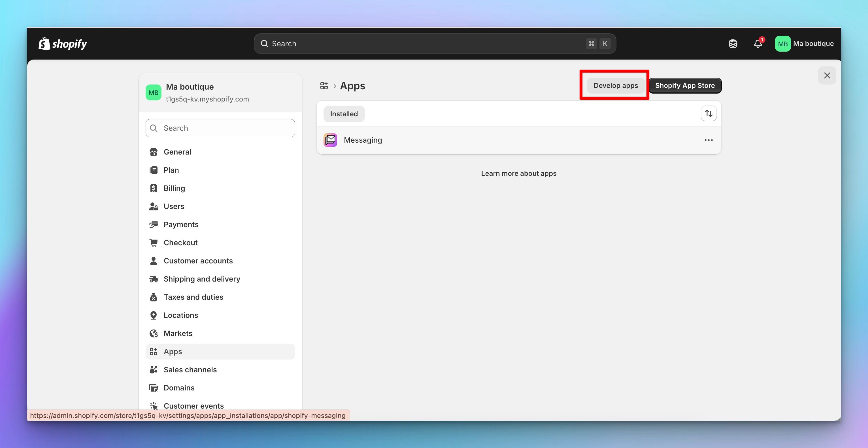Viewport: 868px width, 448px height.
Task: Click the General store icon
Action: pyautogui.click(x=154, y=152)
